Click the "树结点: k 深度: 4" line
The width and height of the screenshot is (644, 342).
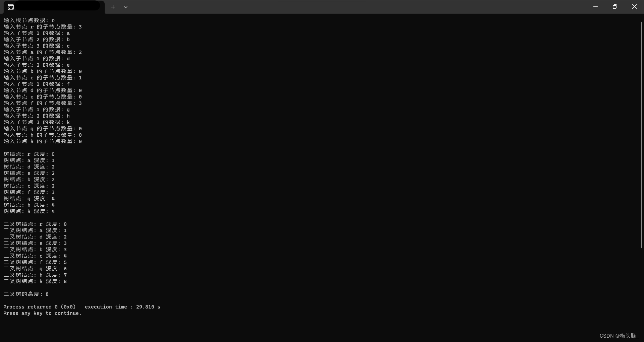tap(29, 212)
